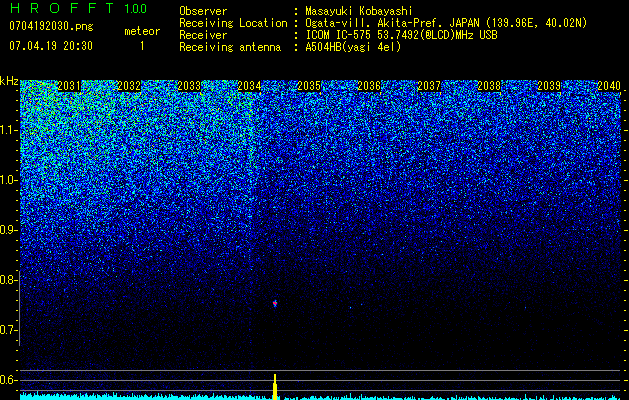The image size is (629, 400).
Task: Click the meteor count value 1
Action: (x=142, y=46)
